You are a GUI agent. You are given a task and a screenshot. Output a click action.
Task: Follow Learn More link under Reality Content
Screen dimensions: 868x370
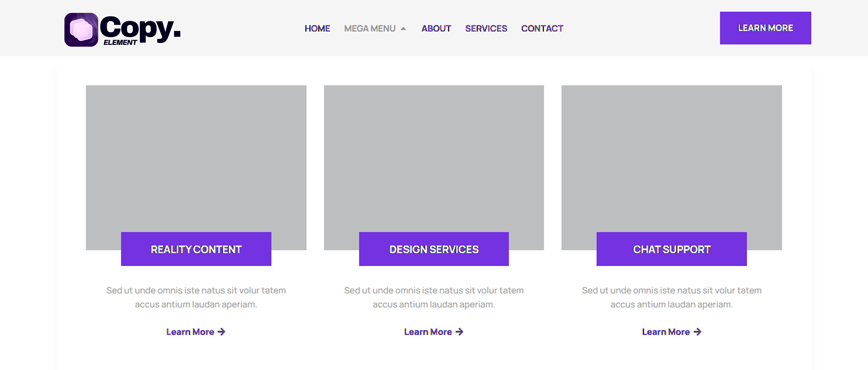pos(190,332)
